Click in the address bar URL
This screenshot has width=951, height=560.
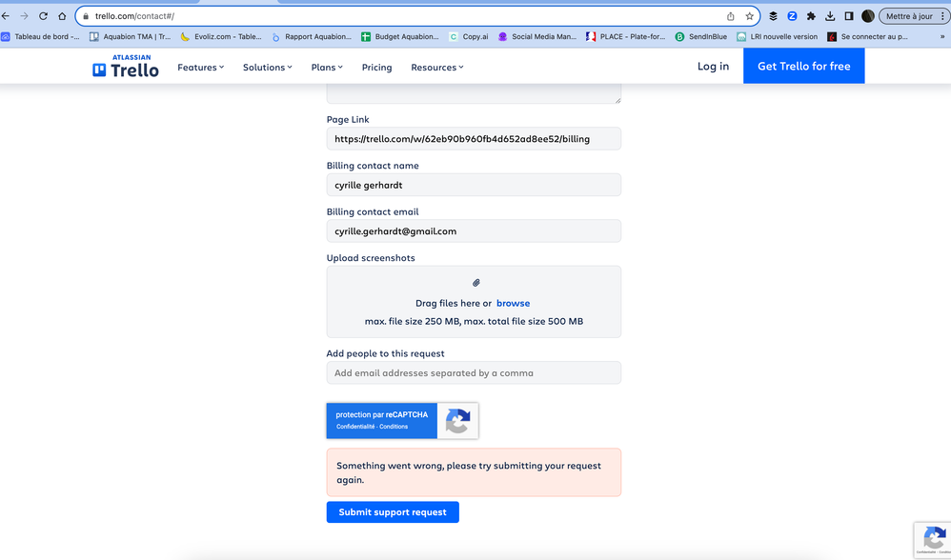coord(134,16)
